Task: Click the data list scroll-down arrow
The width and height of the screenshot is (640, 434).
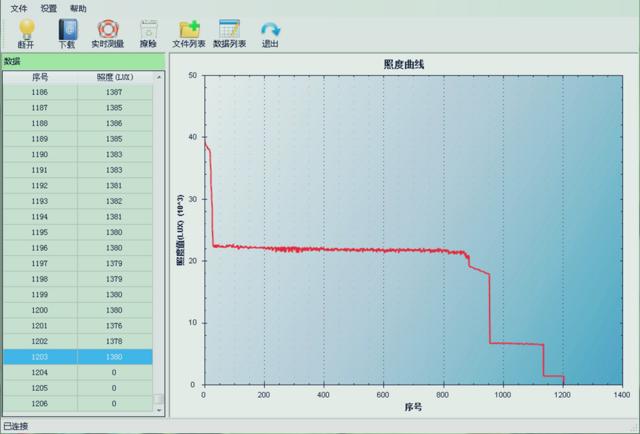Action: (x=159, y=410)
